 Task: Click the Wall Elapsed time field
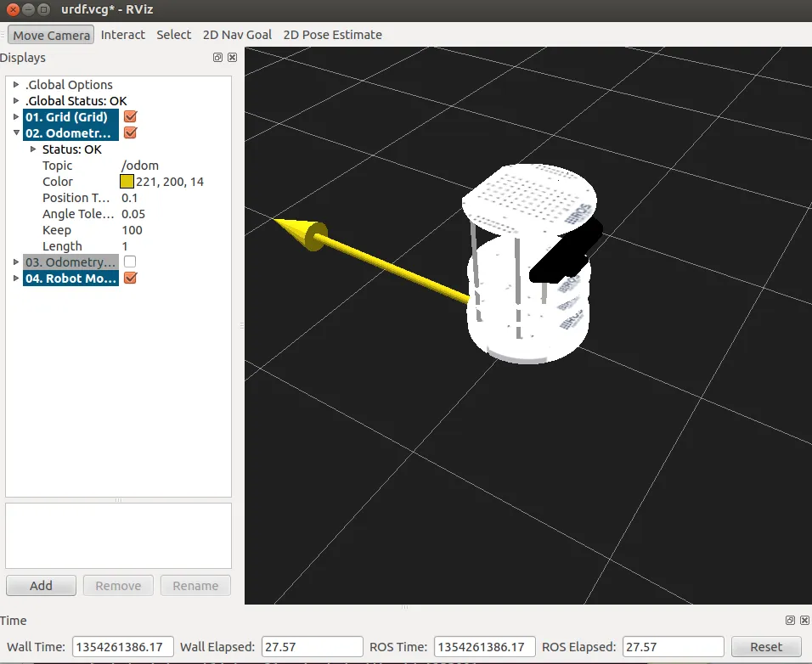312,647
